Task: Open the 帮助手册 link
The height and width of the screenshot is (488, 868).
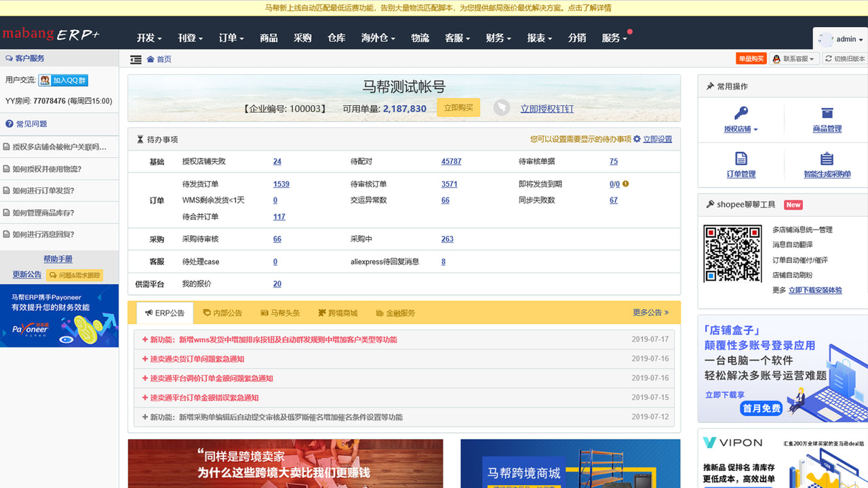Action: pyautogui.click(x=58, y=259)
